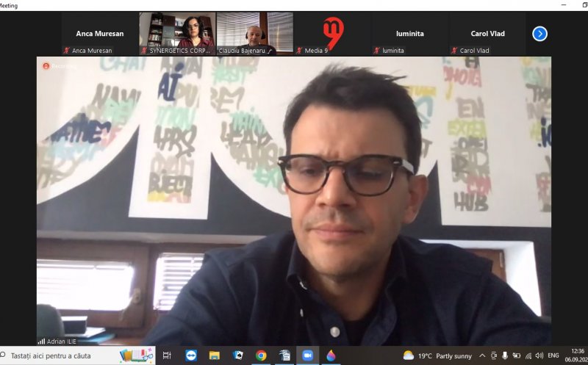Switch the ENG input language indicator
This screenshot has width=588, height=365.
[553, 355]
